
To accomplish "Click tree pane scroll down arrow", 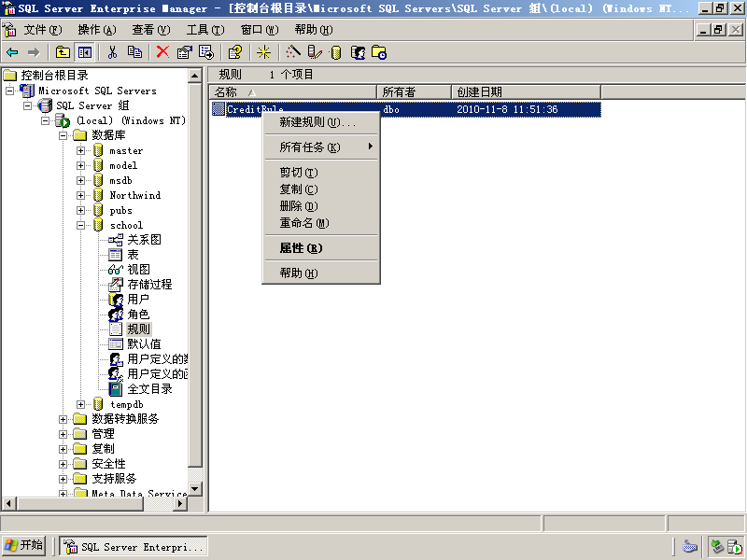I will pyautogui.click(x=195, y=489).
